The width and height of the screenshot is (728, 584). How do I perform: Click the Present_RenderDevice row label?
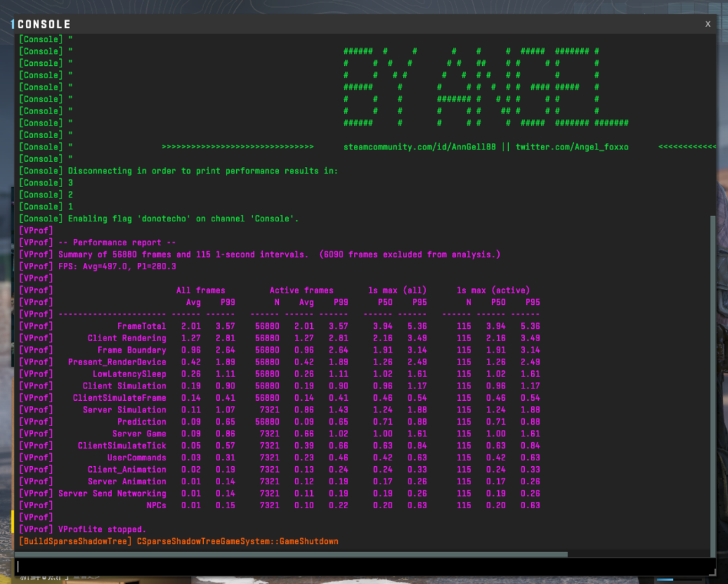coord(117,362)
